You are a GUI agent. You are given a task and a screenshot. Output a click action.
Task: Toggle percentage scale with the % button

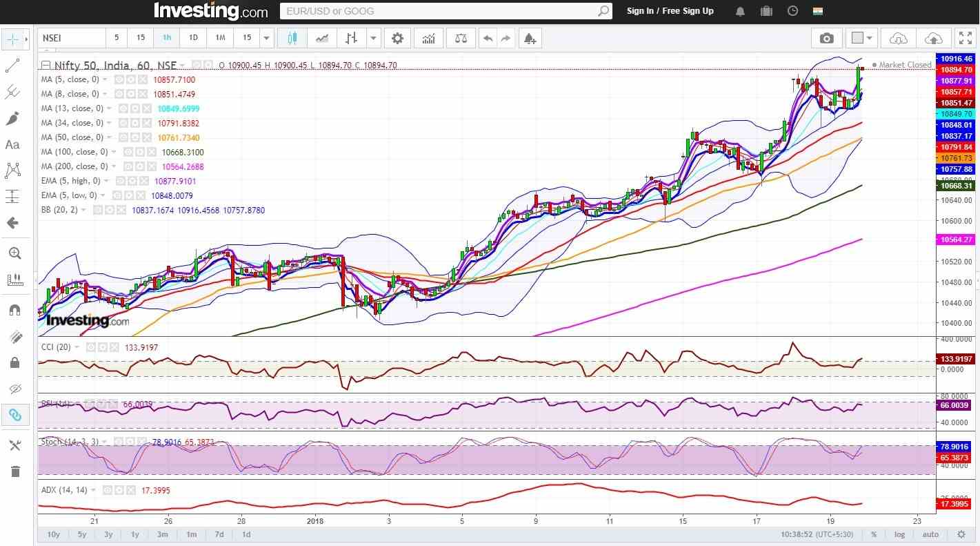pos(874,534)
